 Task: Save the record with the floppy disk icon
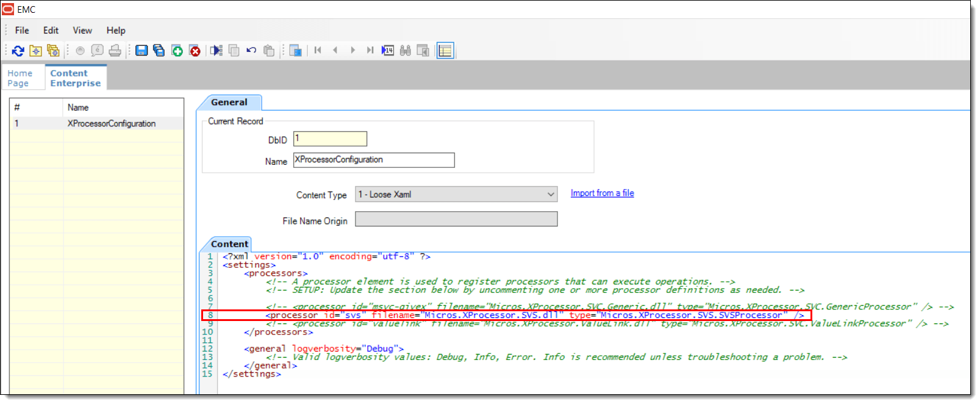point(141,51)
